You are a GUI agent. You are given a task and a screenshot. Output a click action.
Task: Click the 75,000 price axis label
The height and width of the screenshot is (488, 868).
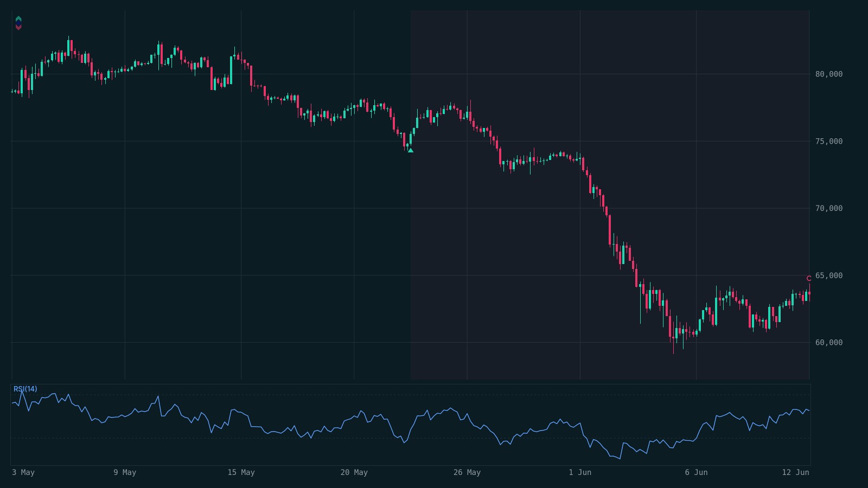click(x=829, y=142)
